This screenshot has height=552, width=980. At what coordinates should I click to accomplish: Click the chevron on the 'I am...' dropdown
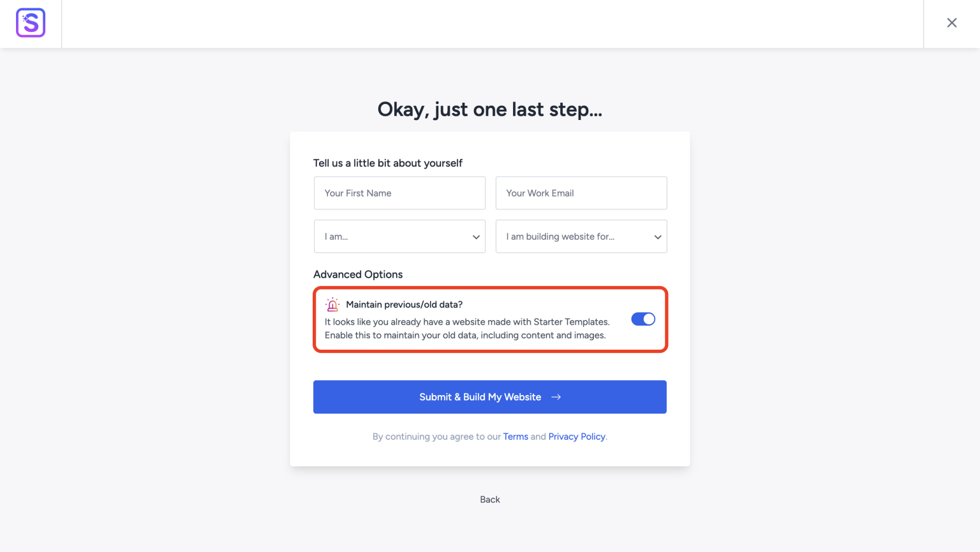(475, 236)
